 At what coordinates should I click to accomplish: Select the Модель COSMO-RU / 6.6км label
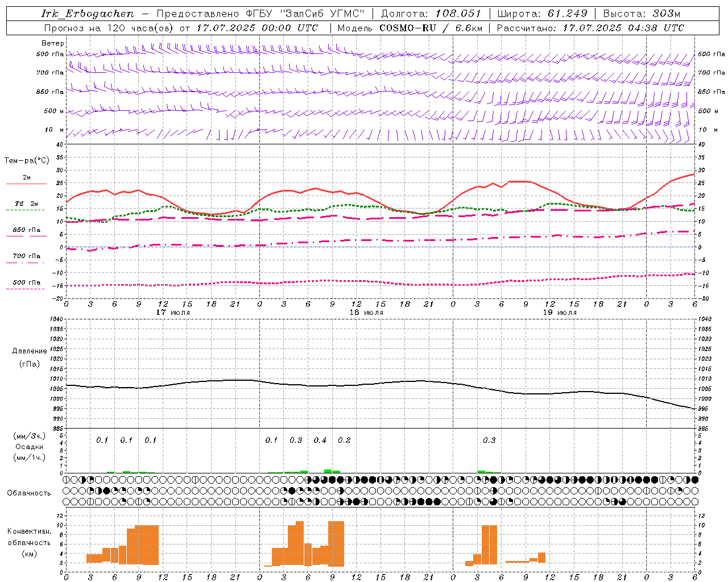[x=410, y=28]
